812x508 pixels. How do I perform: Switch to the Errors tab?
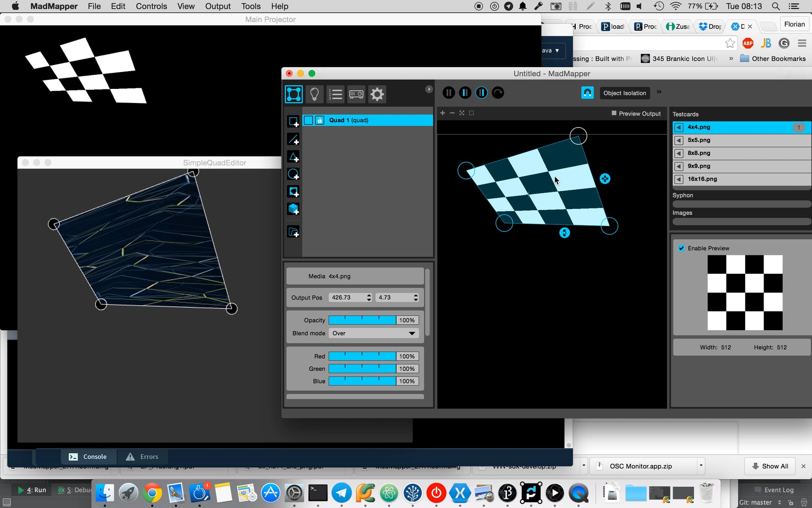tap(148, 456)
